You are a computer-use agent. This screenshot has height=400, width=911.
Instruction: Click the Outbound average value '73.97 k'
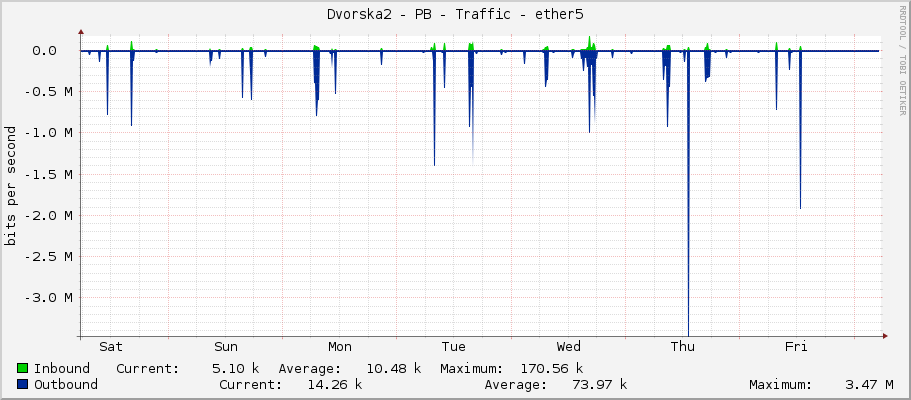[599, 384]
